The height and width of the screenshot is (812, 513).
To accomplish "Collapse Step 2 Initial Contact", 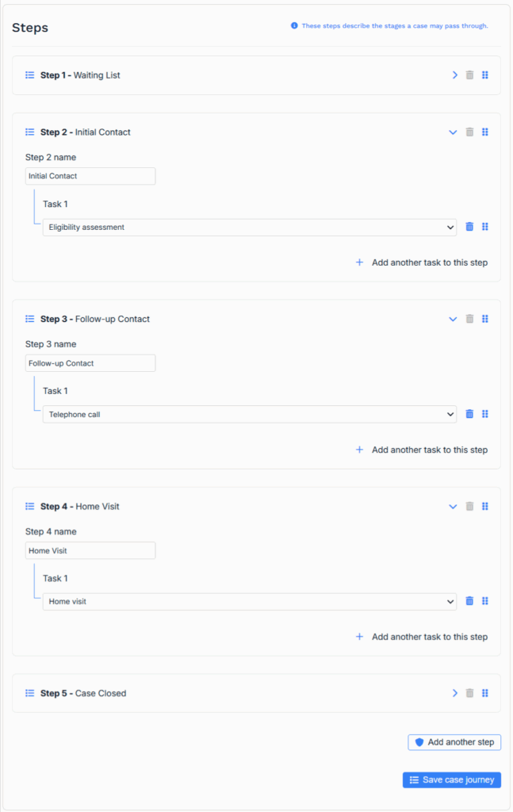I will pyautogui.click(x=453, y=132).
